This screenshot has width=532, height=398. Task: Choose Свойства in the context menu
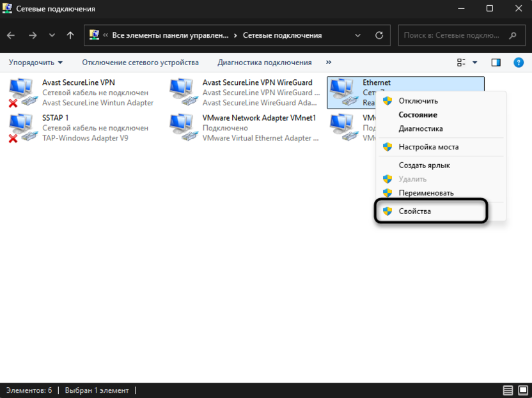(414, 211)
